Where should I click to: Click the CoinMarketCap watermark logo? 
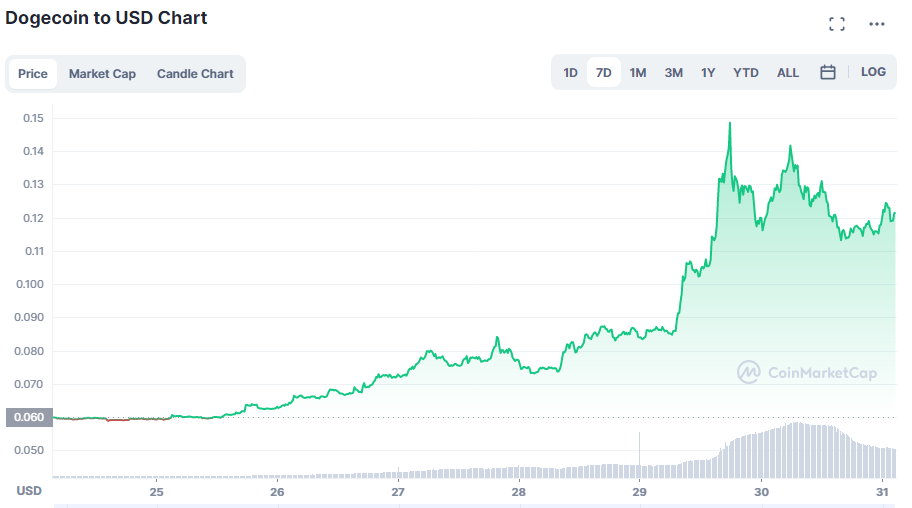pyautogui.click(x=807, y=372)
